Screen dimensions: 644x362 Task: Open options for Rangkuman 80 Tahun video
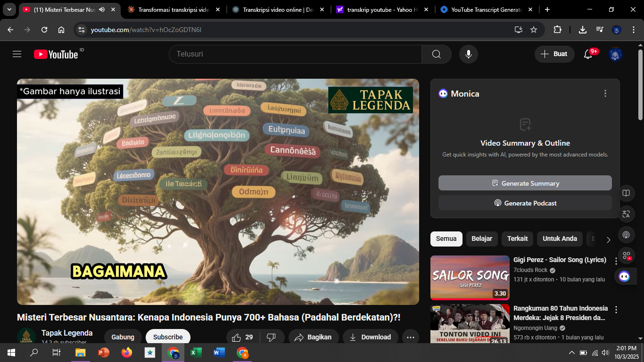click(616, 310)
